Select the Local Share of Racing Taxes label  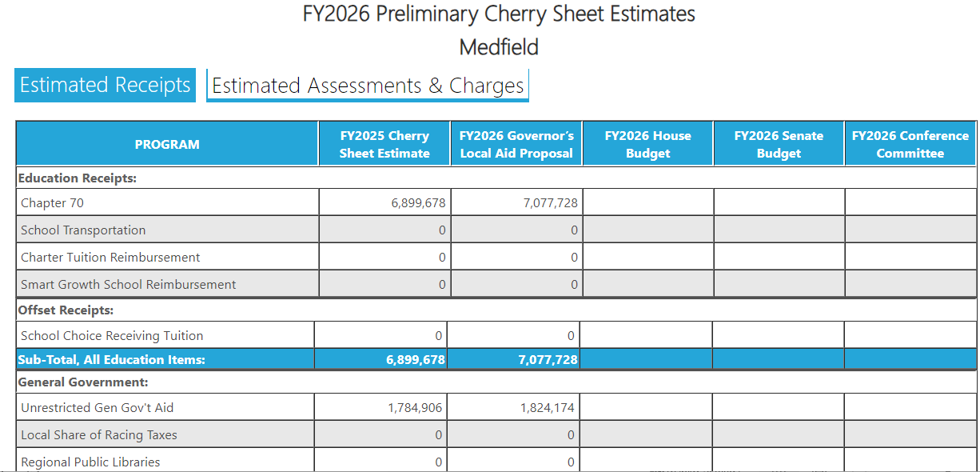pyautogui.click(x=99, y=435)
